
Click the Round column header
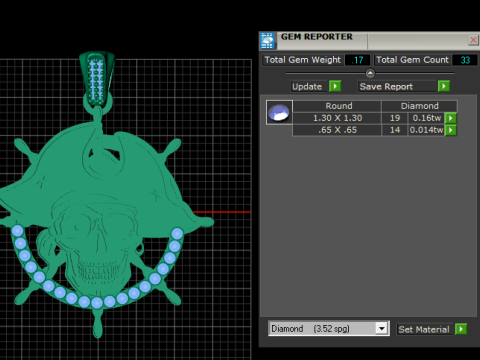(x=337, y=106)
